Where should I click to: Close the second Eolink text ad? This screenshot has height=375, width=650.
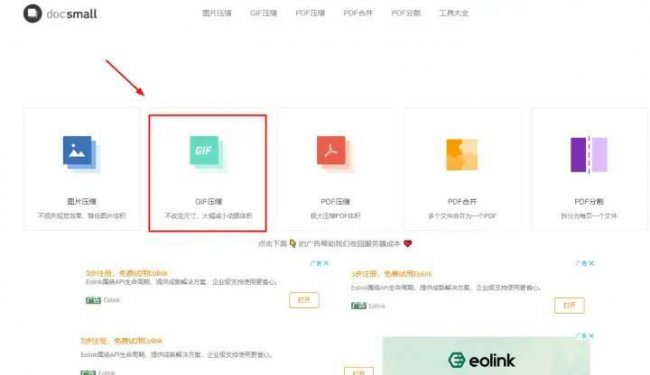coord(592,263)
